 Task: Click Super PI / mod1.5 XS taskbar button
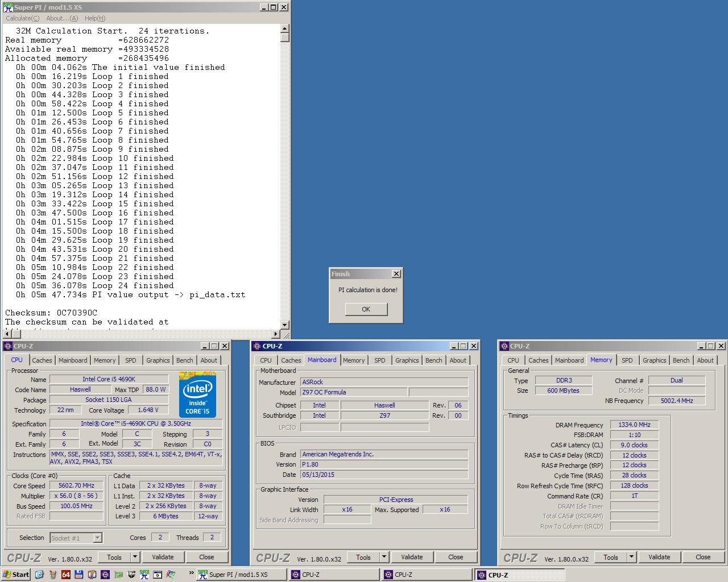pyautogui.click(x=241, y=575)
